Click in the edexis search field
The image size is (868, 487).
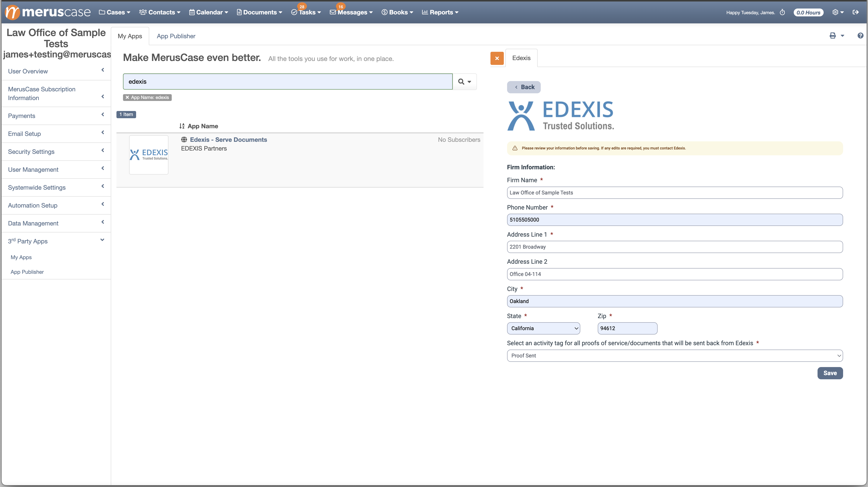288,81
